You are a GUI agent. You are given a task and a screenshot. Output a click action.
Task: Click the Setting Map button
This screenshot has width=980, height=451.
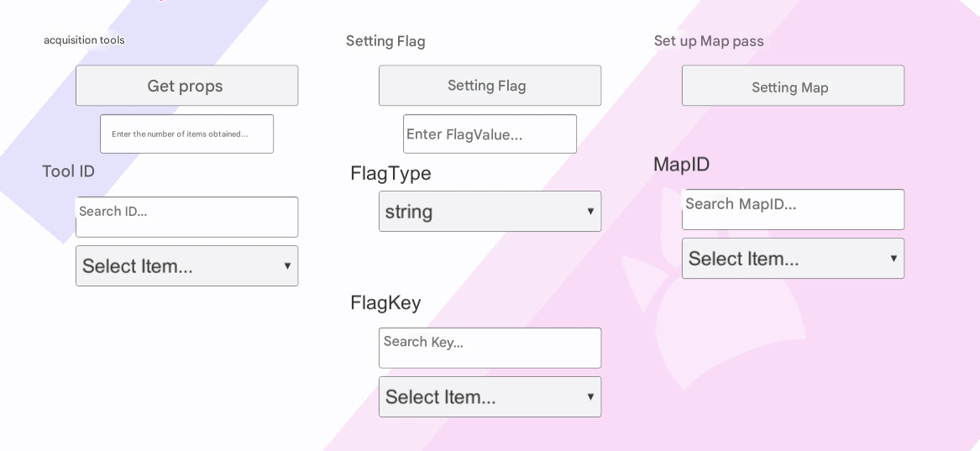tap(793, 86)
